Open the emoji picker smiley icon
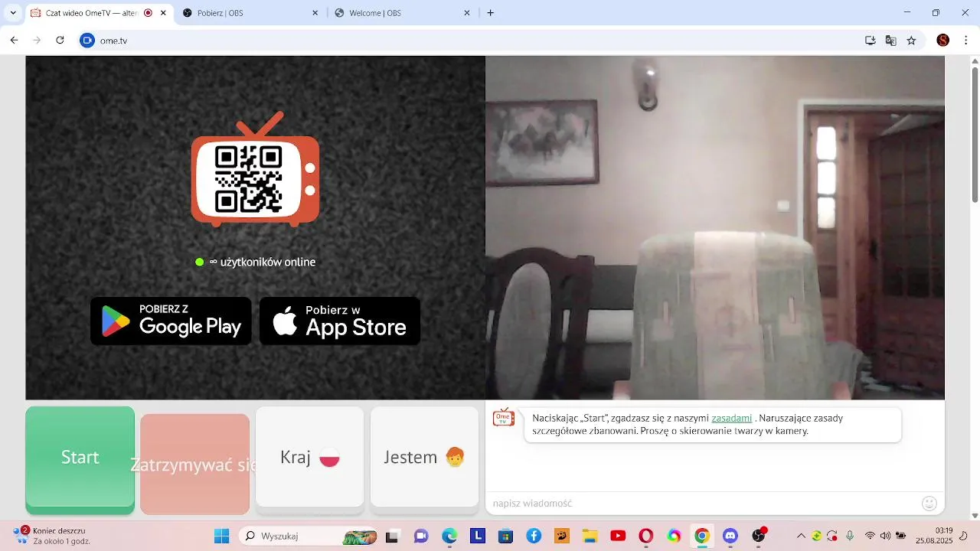The image size is (980, 551). (929, 503)
